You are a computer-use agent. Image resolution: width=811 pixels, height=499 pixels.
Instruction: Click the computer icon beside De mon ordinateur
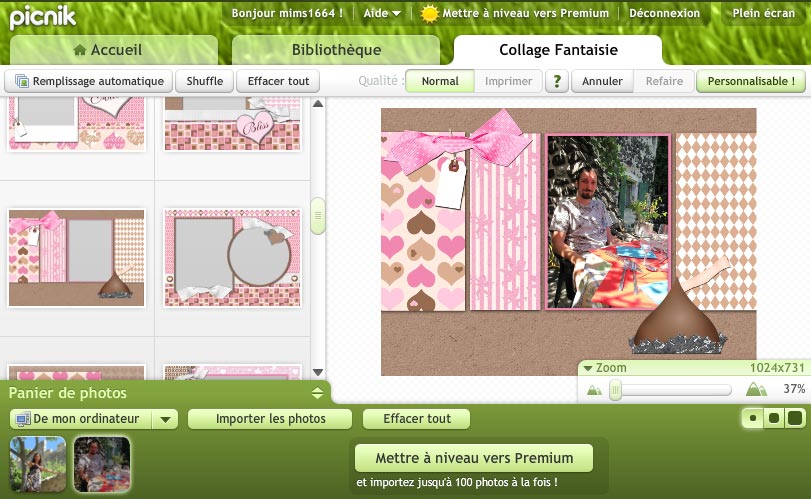23,419
